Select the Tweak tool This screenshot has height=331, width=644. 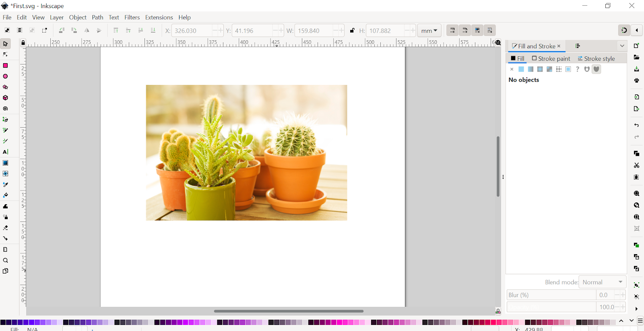point(6,206)
